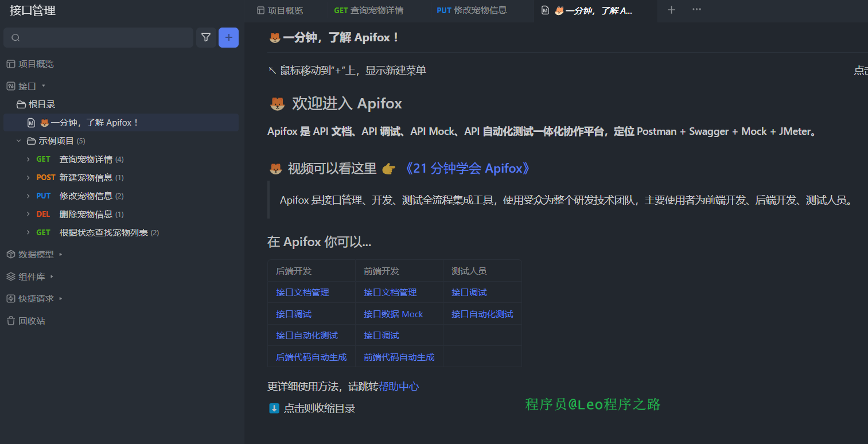This screenshot has width=868, height=444.
Task: Click the 测试人员 table header cell
Action: (482, 271)
